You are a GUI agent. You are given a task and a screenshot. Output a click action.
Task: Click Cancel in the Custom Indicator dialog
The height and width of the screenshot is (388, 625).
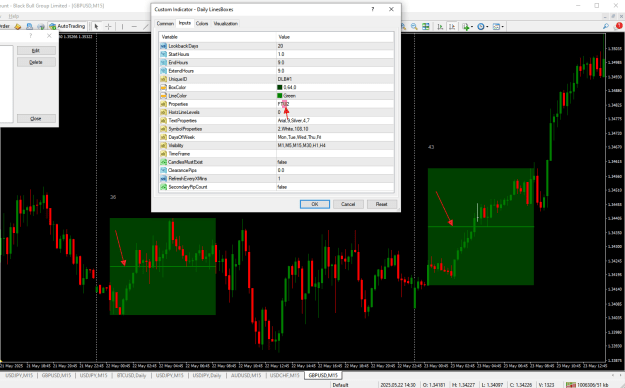point(348,204)
